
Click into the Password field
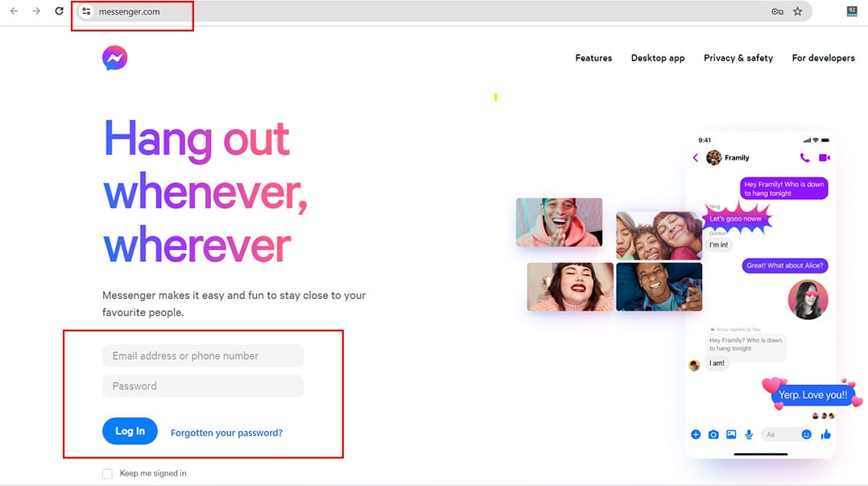(x=203, y=386)
